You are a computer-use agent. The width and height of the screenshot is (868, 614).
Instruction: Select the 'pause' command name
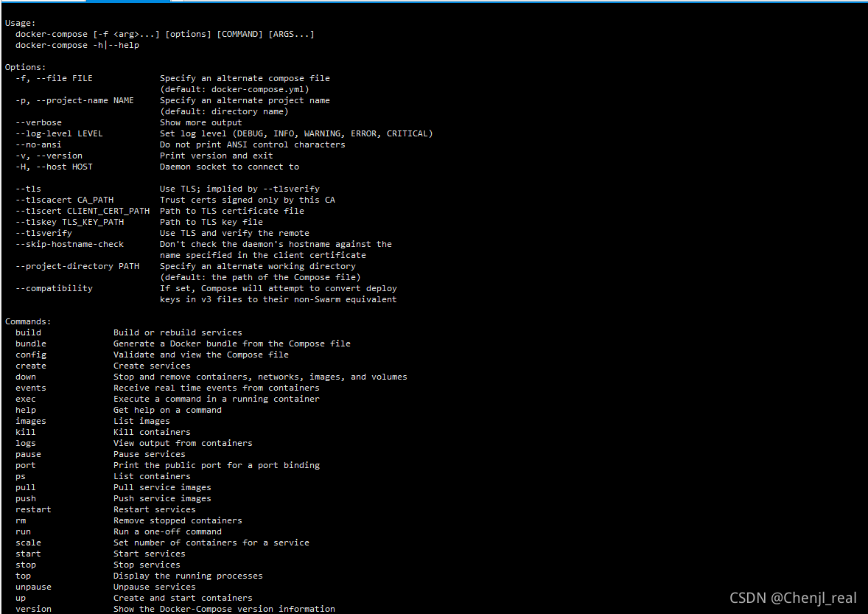28,455
